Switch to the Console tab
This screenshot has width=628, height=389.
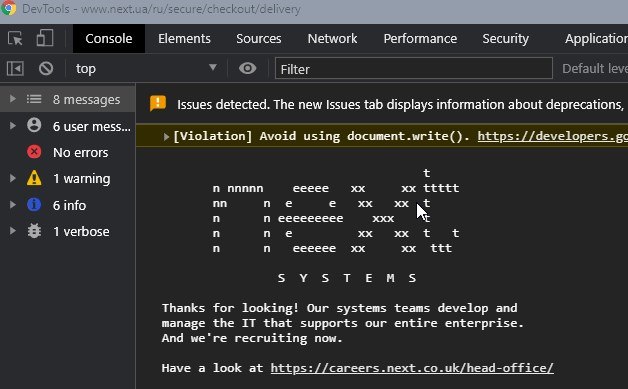pyautogui.click(x=109, y=38)
